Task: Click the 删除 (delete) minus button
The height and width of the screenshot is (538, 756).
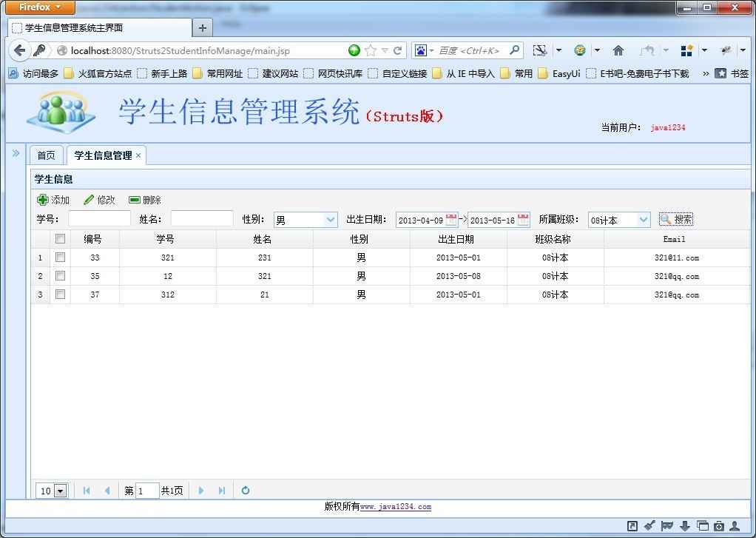Action: click(145, 200)
